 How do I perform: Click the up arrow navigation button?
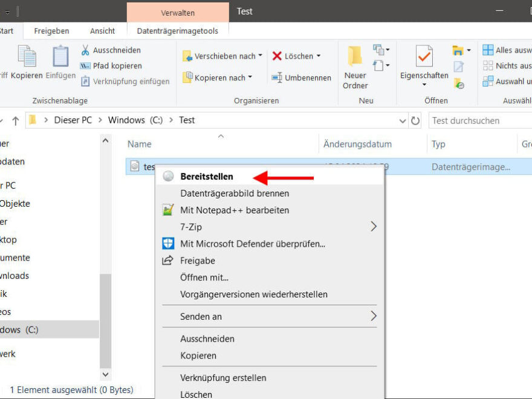point(16,120)
